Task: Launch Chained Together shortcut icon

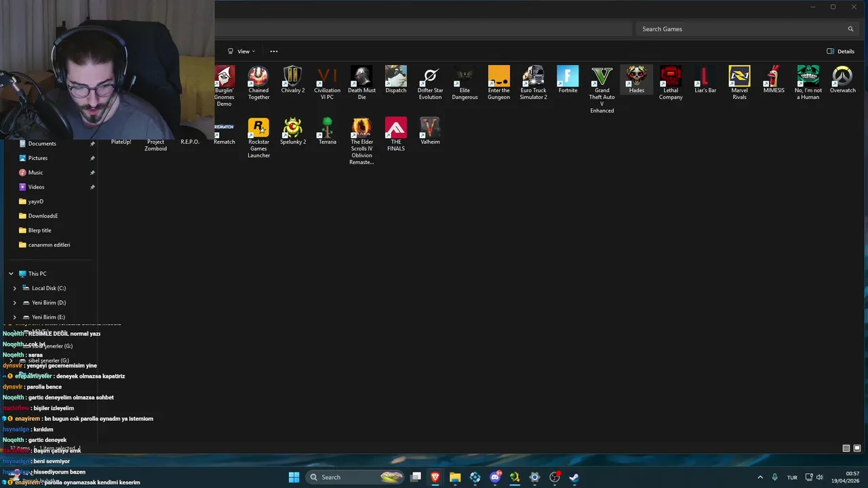Action: tap(258, 83)
